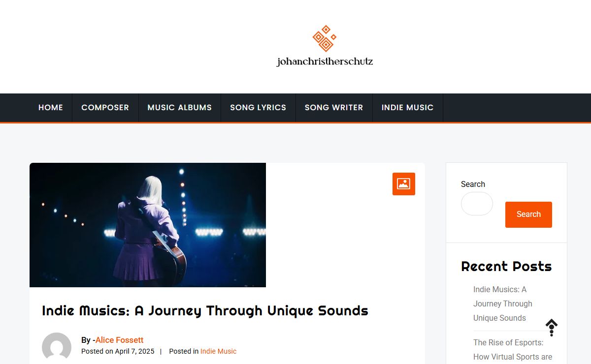Click the orange diamond site logo

(x=325, y=38)
